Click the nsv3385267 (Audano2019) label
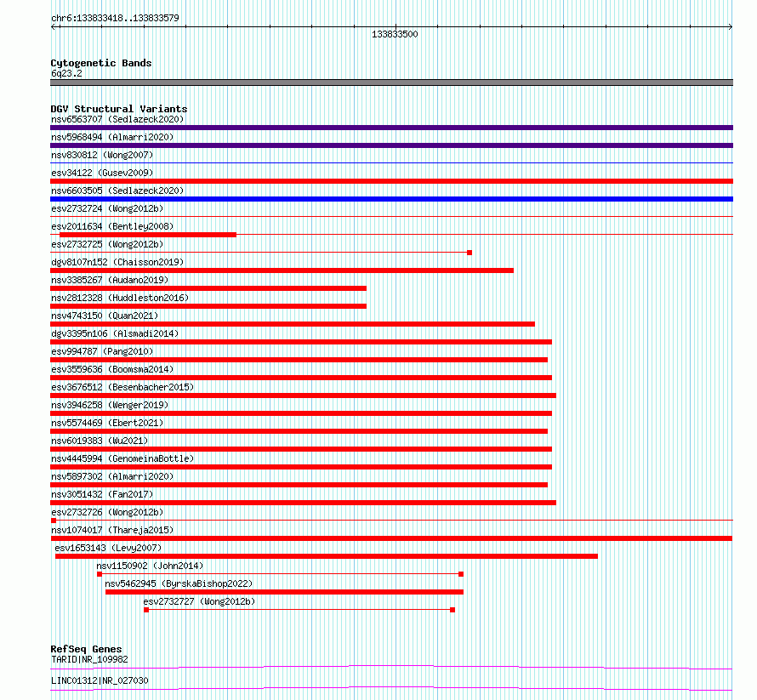This screenshot has width=757, height=700. [110, 280]
